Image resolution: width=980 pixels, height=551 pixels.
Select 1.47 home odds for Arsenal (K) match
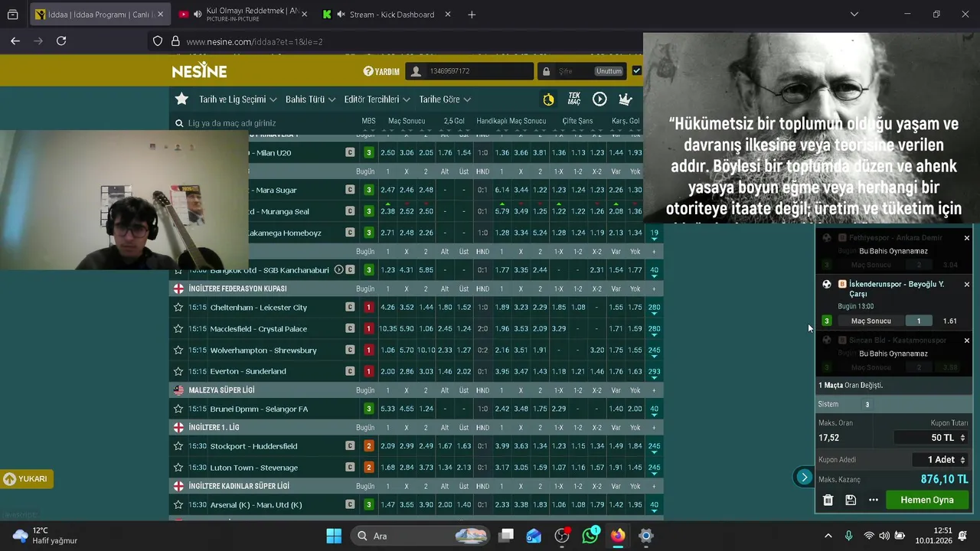(x=387, y=504)
